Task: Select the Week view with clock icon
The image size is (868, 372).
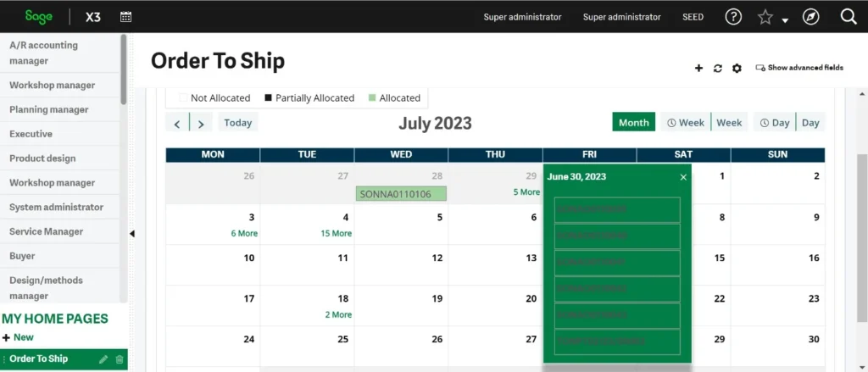Action: [685, 123]
